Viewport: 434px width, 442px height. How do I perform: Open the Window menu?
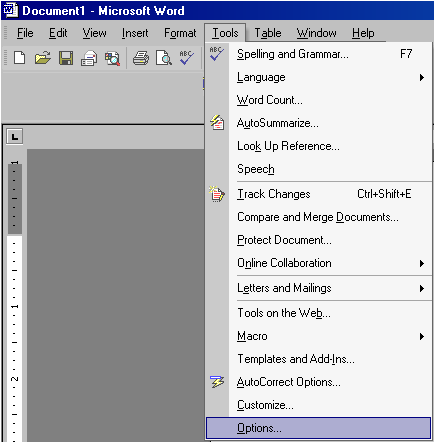tap(316, 33)
